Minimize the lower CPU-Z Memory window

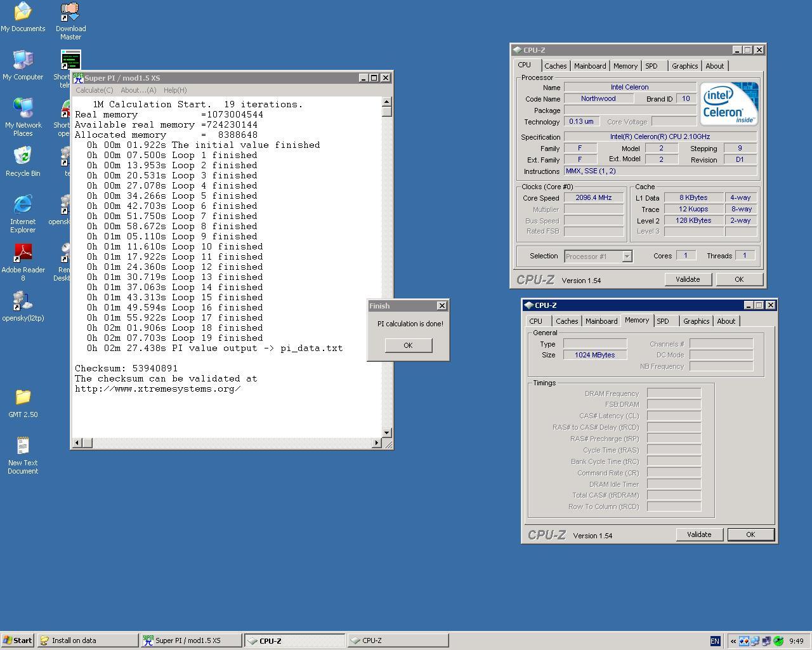[749, 305]
